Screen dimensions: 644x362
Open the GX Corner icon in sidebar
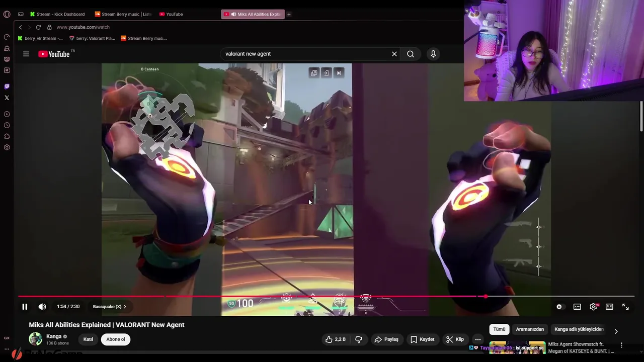pyautogui.click(x=7, y=338)
